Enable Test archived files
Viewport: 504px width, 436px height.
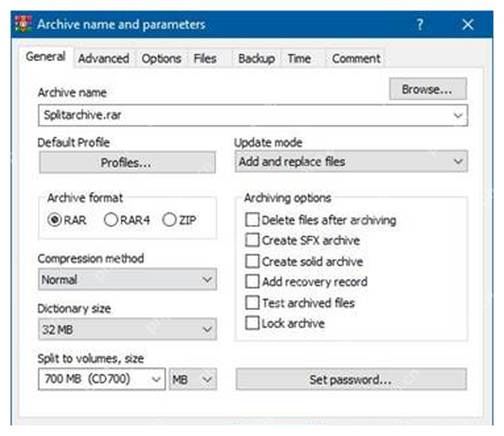(x=300, y=303)
